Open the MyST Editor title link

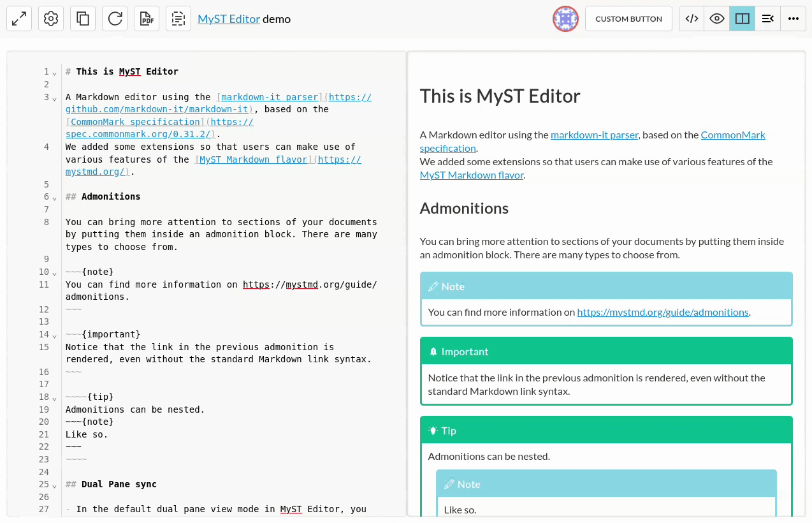pos(229,18)
